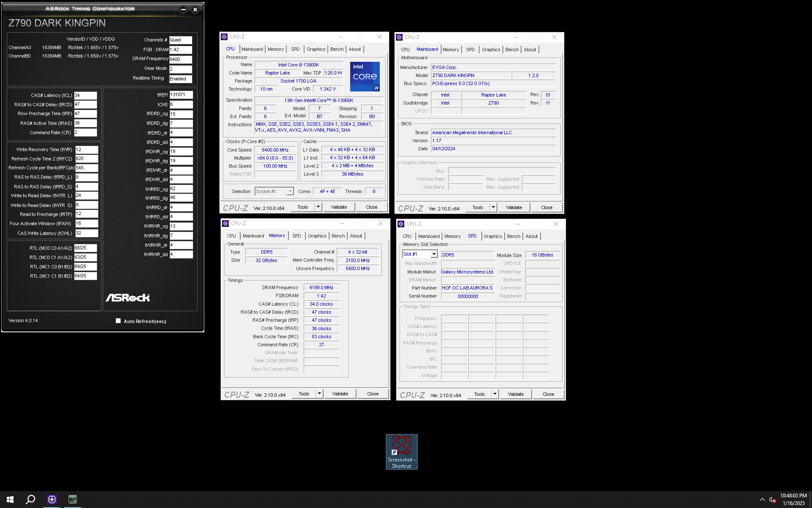Open the muted volume tray icon
Screen dimensions: 812x508
(772, 500)
